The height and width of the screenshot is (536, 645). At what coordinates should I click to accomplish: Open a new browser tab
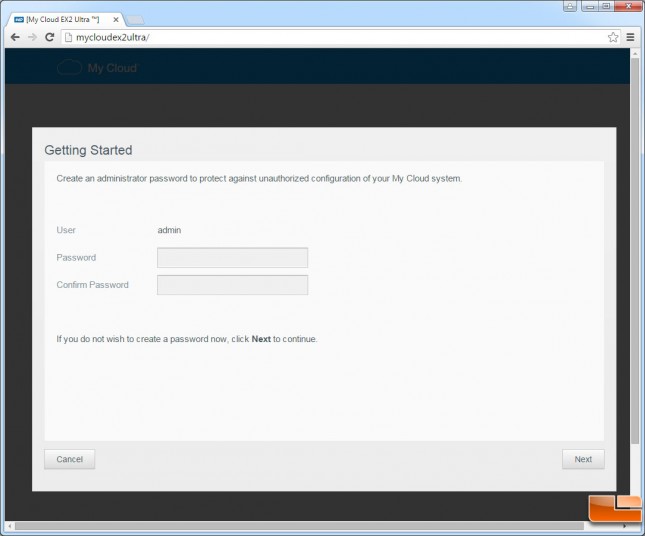[x=135, y=20]
